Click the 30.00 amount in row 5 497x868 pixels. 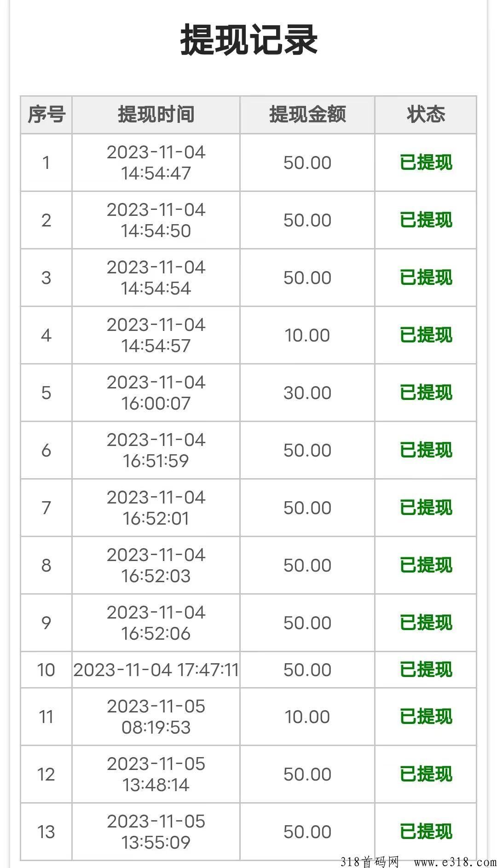point(307,393)
